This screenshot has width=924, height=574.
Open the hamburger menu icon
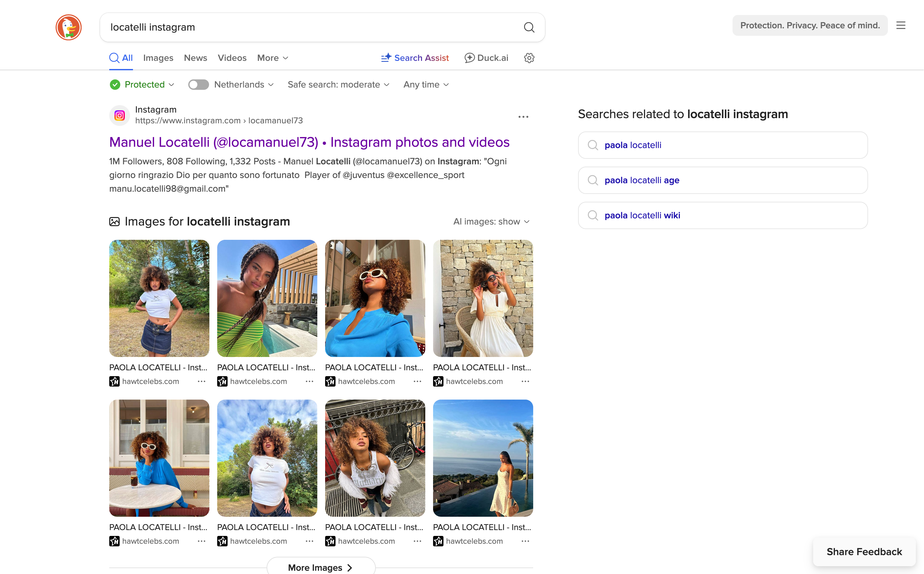[x=901, y=25]
